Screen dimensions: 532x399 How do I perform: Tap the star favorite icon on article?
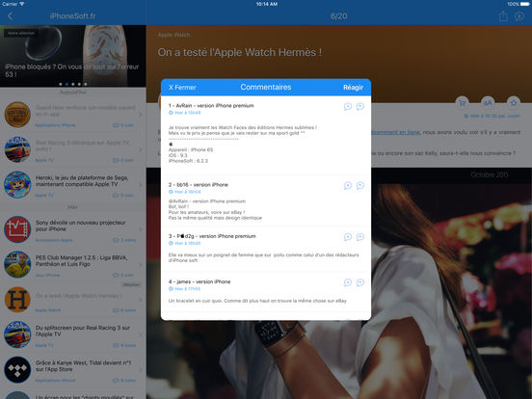tap(514, 102)
